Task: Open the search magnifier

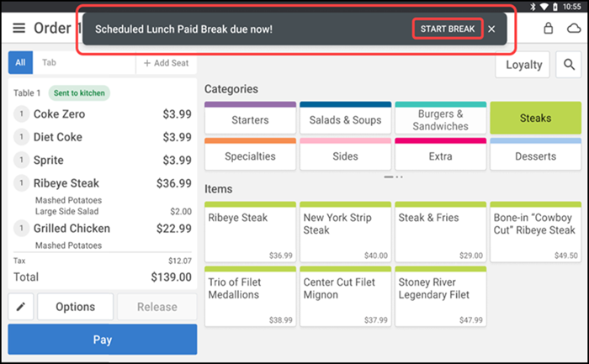Action: pos(569,65)
